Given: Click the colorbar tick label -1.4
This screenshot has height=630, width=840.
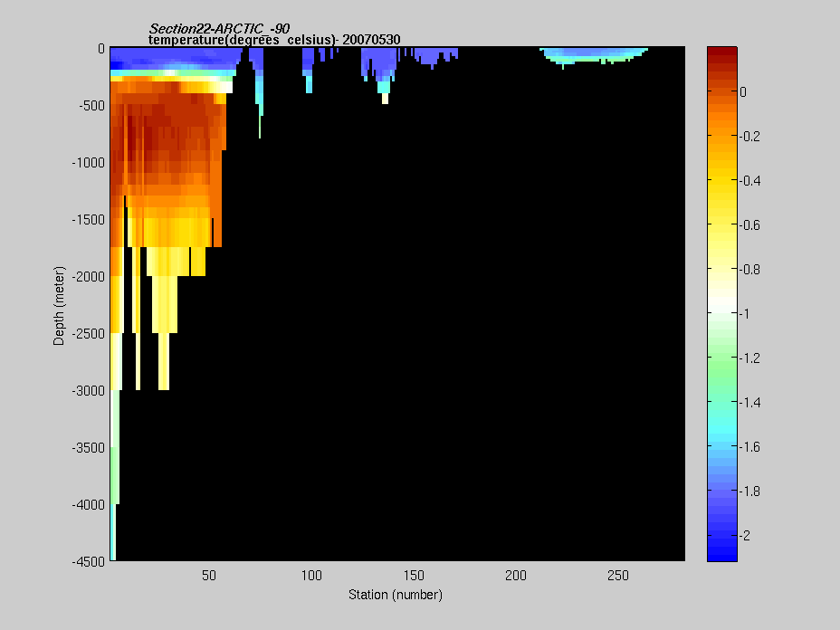Looking at the screenshot, I should [750, 403].
